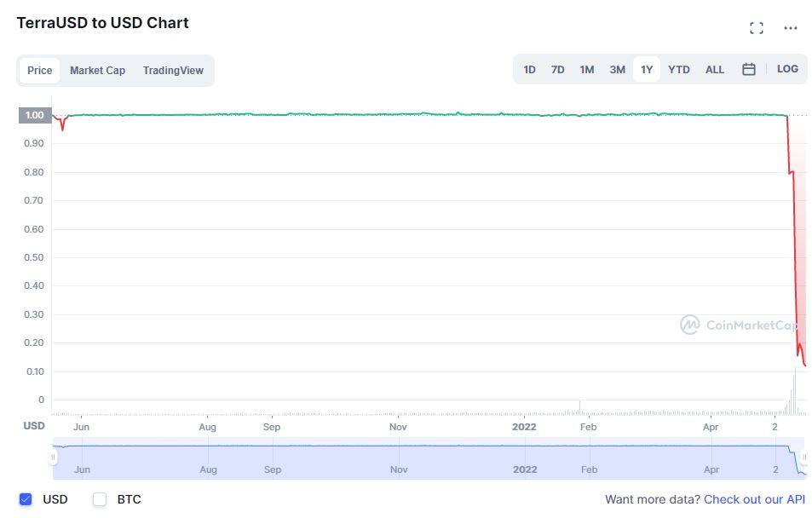Image resolution: width=812 pixels, height=518 pixels.
Task: Select the 3M time range
Action: (617, 69)
